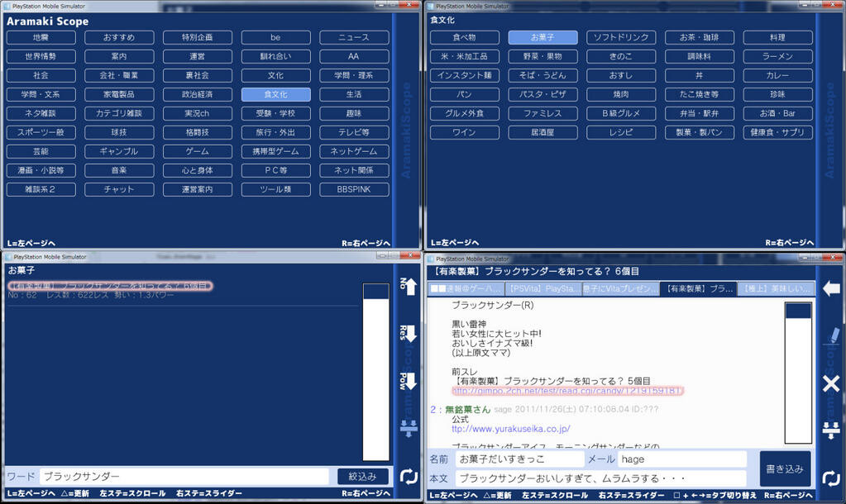846x504 pixels.
Task: Open the おすすめ category
Action: click(119, 38)
